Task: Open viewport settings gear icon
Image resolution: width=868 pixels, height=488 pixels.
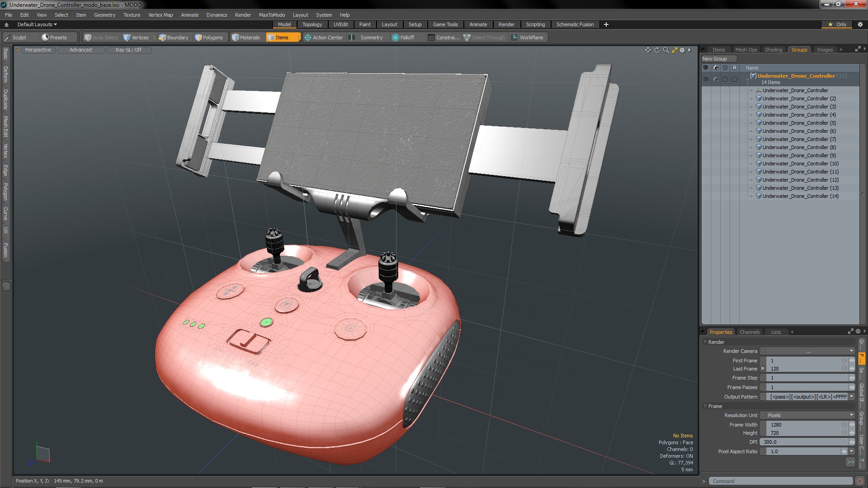Action: click(682, 50)
